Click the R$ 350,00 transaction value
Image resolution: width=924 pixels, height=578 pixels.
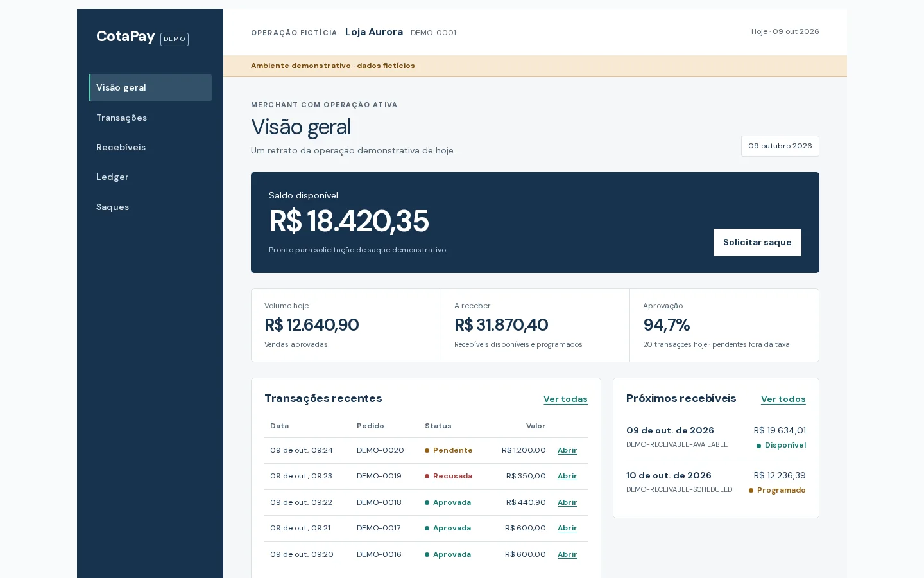526,476
